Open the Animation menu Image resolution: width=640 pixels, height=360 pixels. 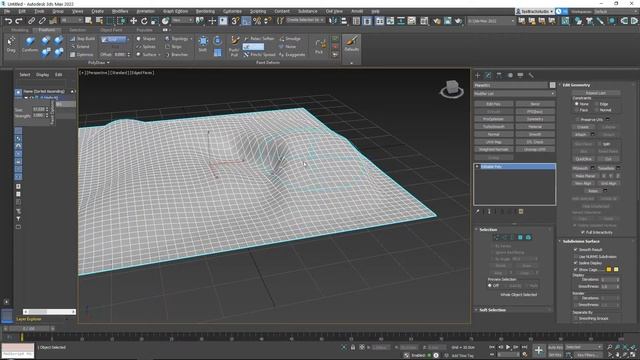tap(145, 11)
